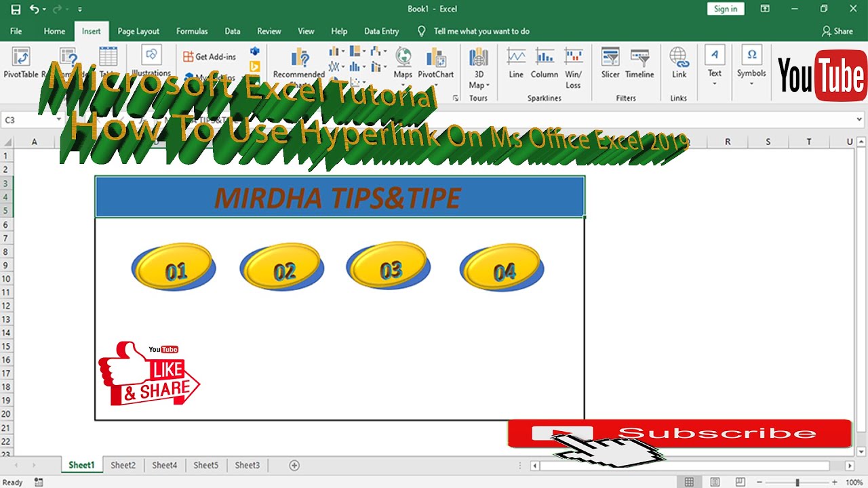The image size is (868, 488).
Task: Click the Select All corner triangle
Action: pos(7,142)
